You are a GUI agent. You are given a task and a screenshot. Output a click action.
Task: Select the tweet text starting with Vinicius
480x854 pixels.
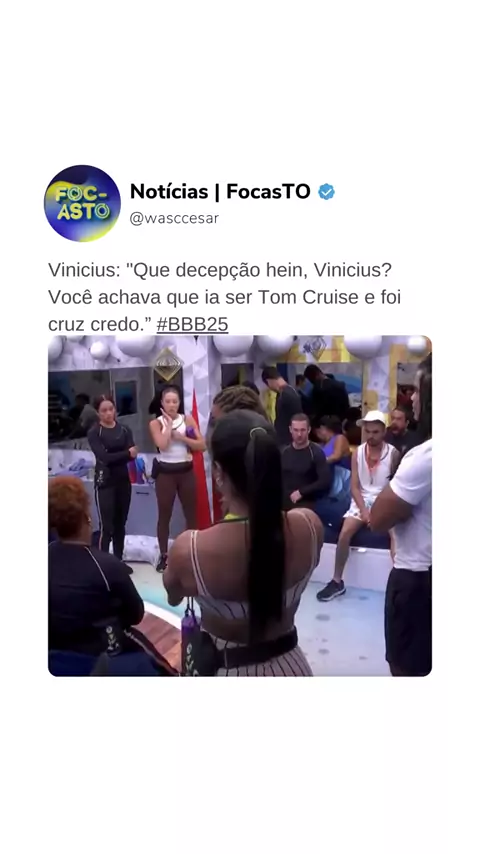(x=224, y=297)
